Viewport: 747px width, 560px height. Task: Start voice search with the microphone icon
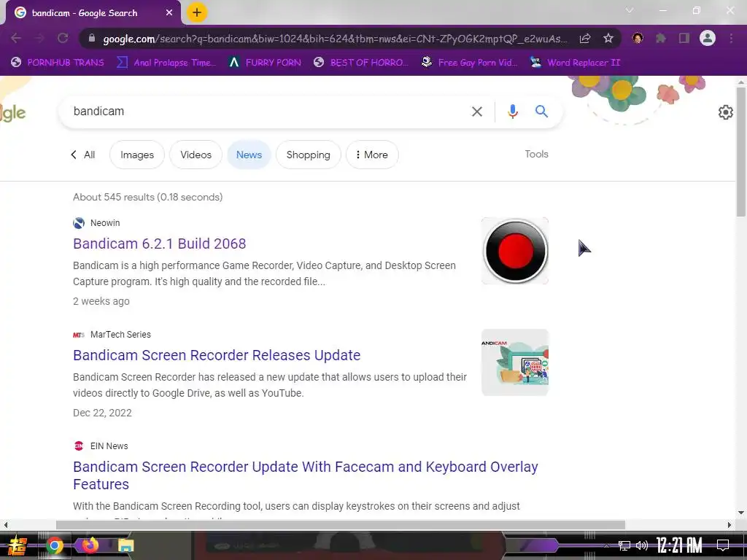tap(513, 112)
